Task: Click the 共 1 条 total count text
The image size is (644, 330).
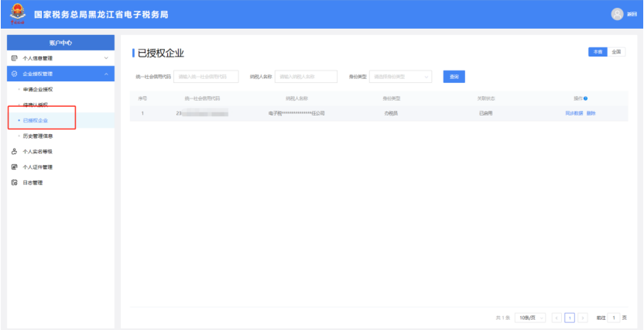Action: pos(502,318)
